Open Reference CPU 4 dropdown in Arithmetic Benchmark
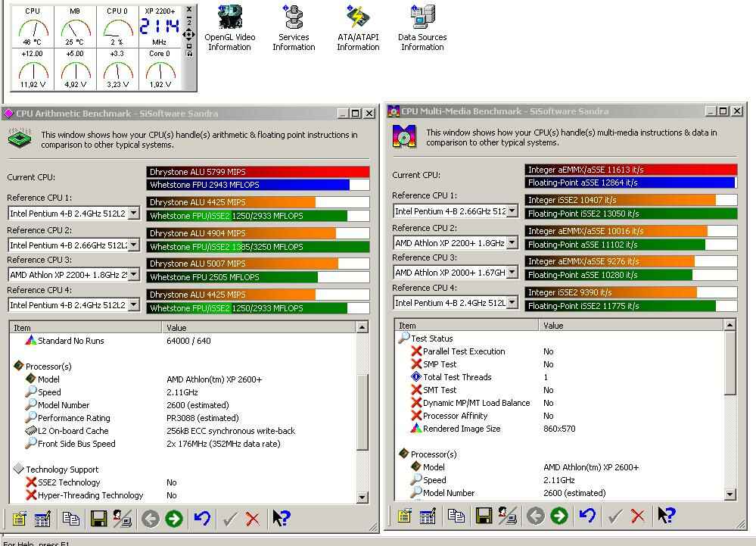The height and width of the screenshot is (546, 756). coord(134,305)
